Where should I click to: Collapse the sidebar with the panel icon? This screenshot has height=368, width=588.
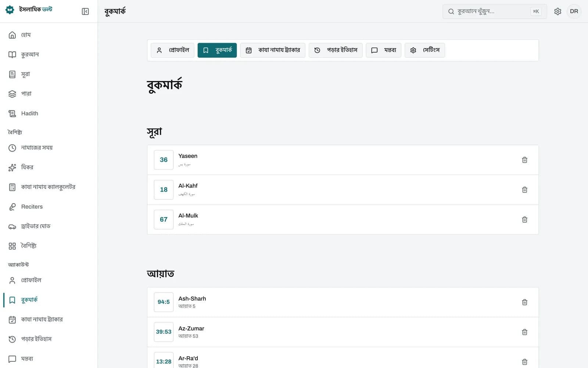tap(85, 11)
